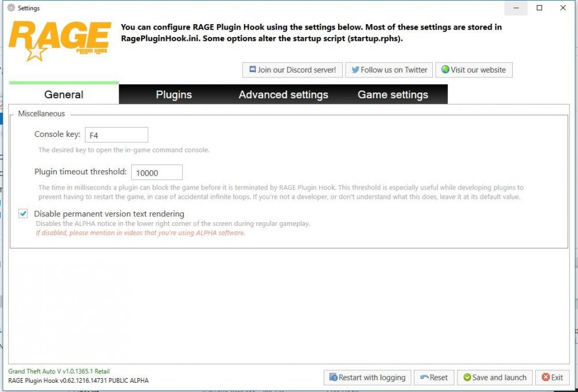Maximize the Settings window

click(x=539, y=8)
